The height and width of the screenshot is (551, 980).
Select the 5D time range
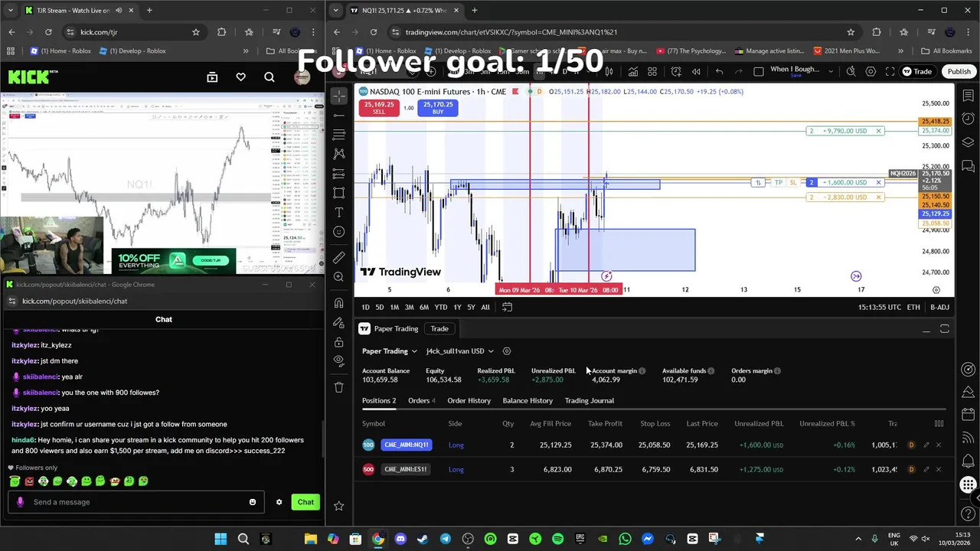(379, 307)
